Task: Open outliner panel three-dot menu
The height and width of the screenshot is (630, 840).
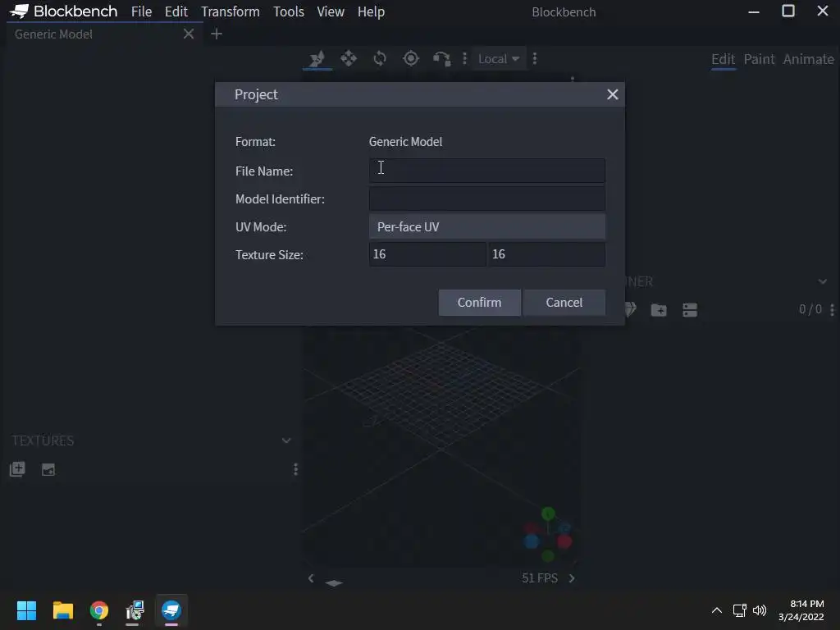Action: (832, 309)
